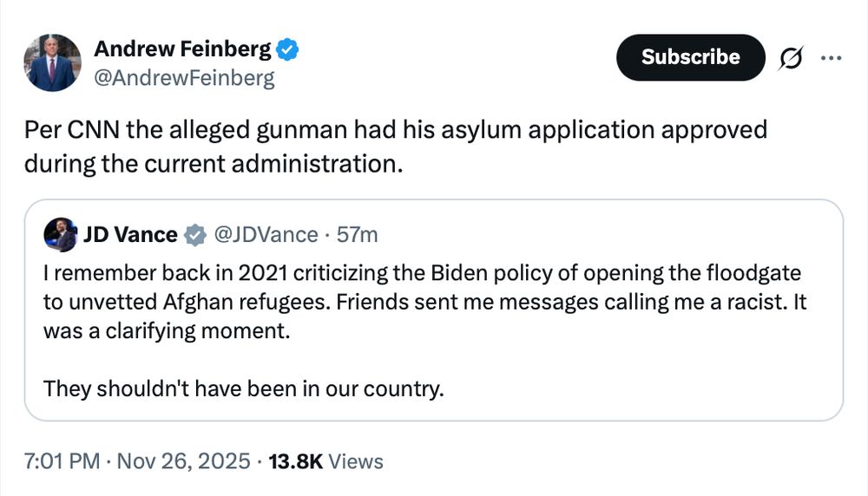Image resolution: width=868 pixels, height=496 pixels.
Task: Open the @AndrewFeinberg handle link
Action: pos(184,79)
